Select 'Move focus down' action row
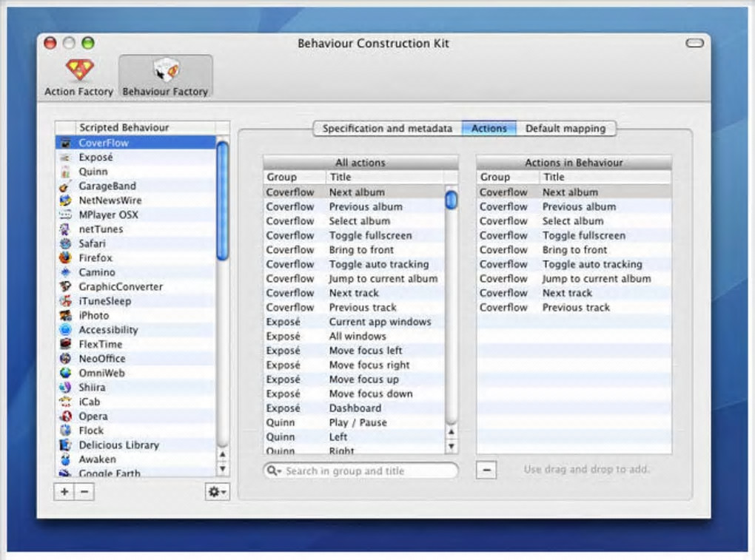 353,394
